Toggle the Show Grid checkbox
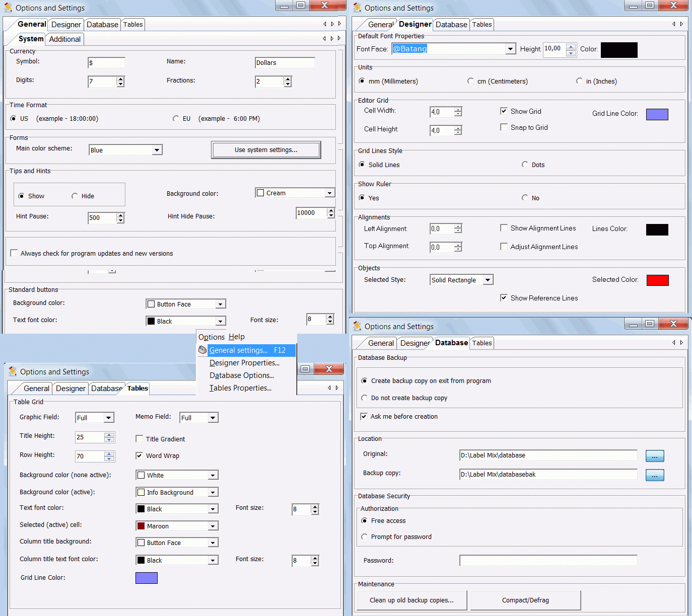 [x=504, y=111]
